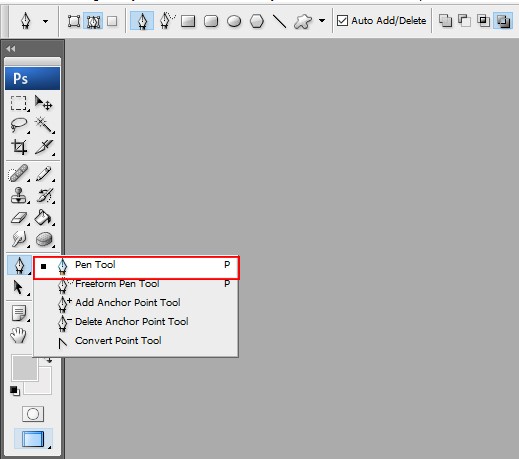Screen dimensions: 519x459
Task: Open the tool preset picker dropdown arrow
Action: (x=45, y=21)
